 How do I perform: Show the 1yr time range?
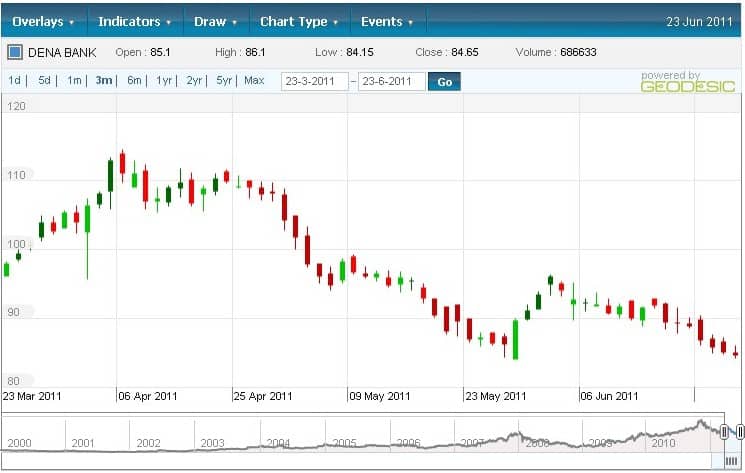tap(164, 81)
